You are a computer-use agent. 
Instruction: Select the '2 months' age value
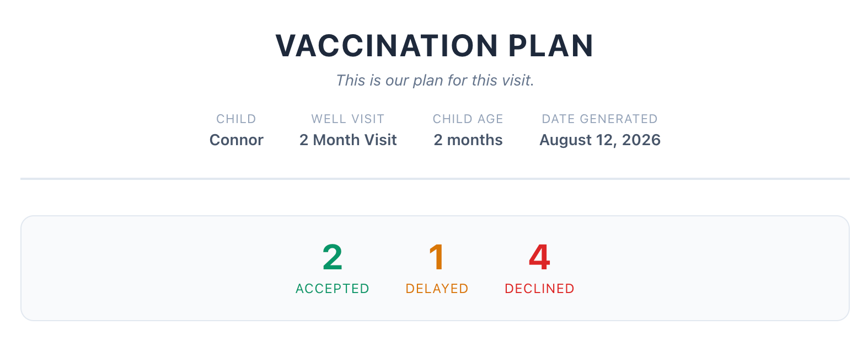468,140
